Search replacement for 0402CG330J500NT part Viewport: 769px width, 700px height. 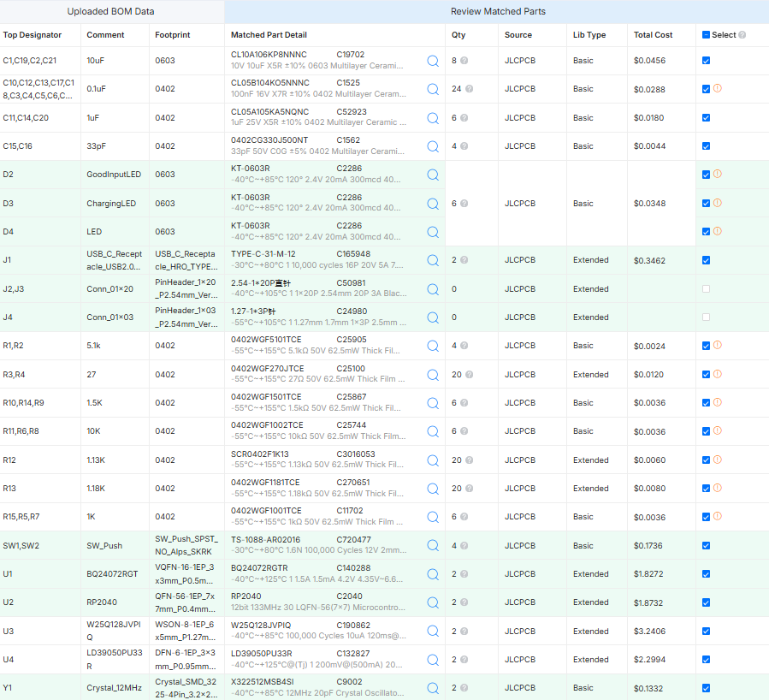point(433,146)
